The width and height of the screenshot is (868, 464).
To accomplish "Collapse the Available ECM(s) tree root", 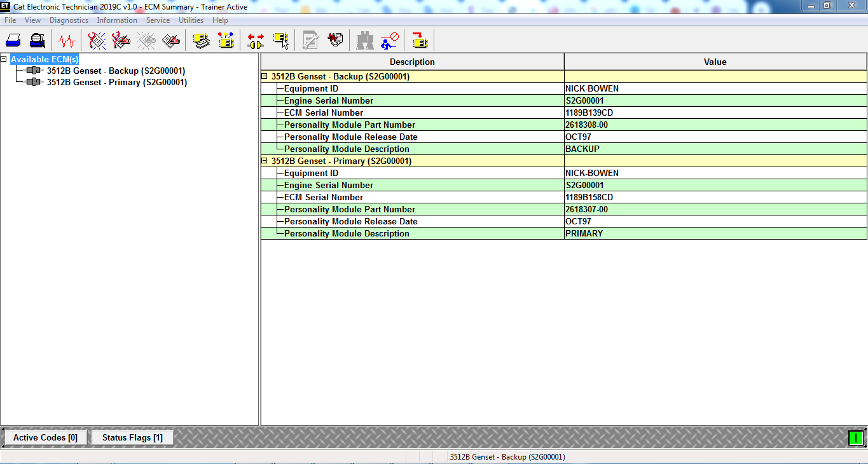I will (x=4, y=58).
